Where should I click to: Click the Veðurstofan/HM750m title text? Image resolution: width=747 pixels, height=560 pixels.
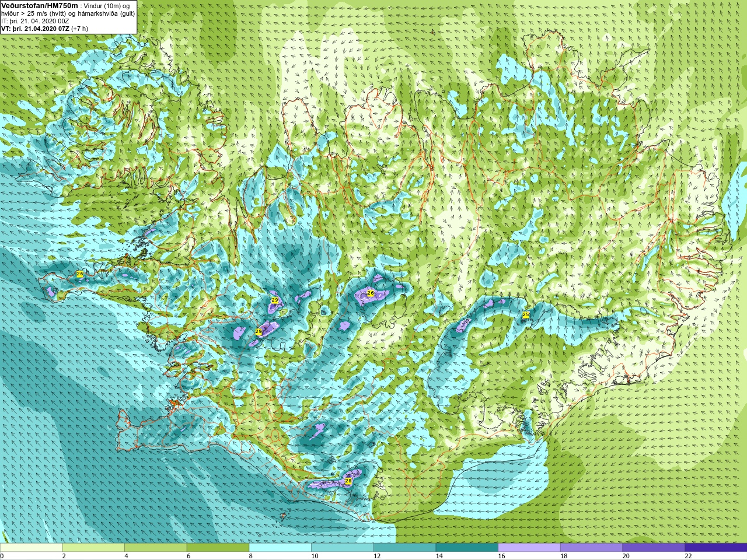coord(39,5)
